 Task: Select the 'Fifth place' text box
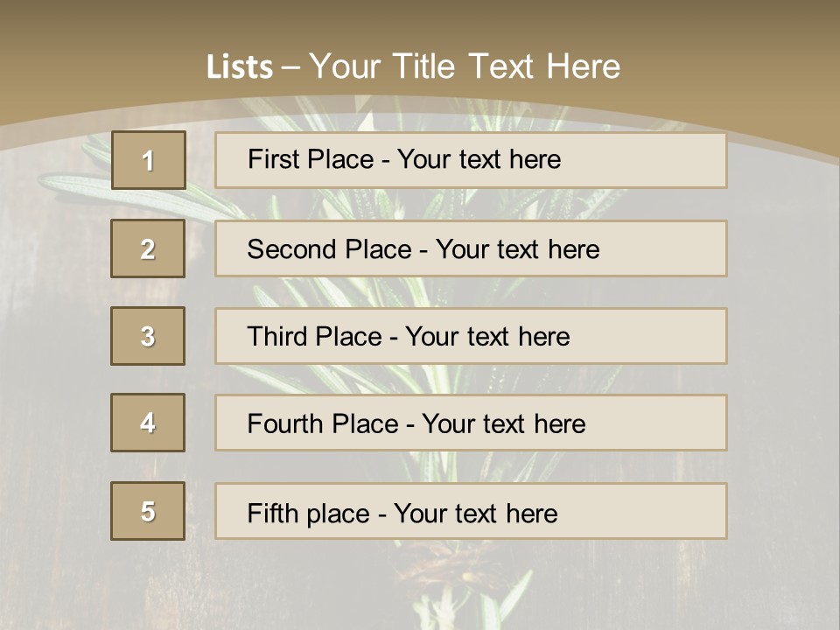[471, 511]
